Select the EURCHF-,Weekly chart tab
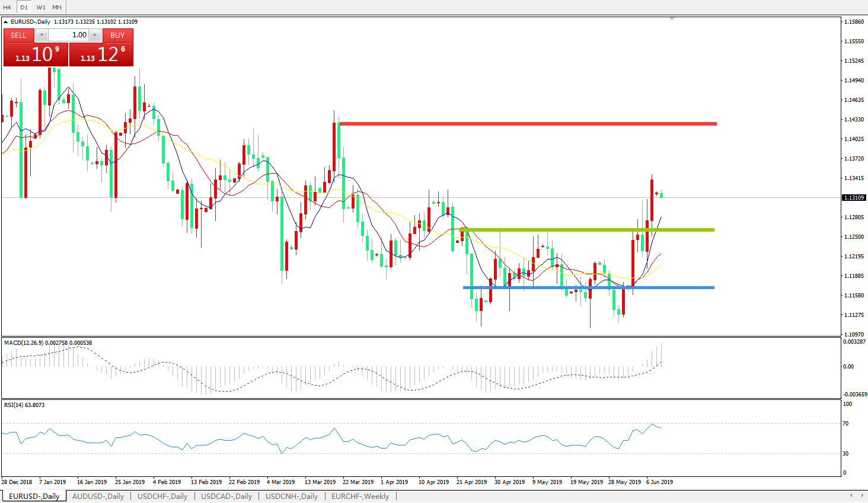 point(360,496)
